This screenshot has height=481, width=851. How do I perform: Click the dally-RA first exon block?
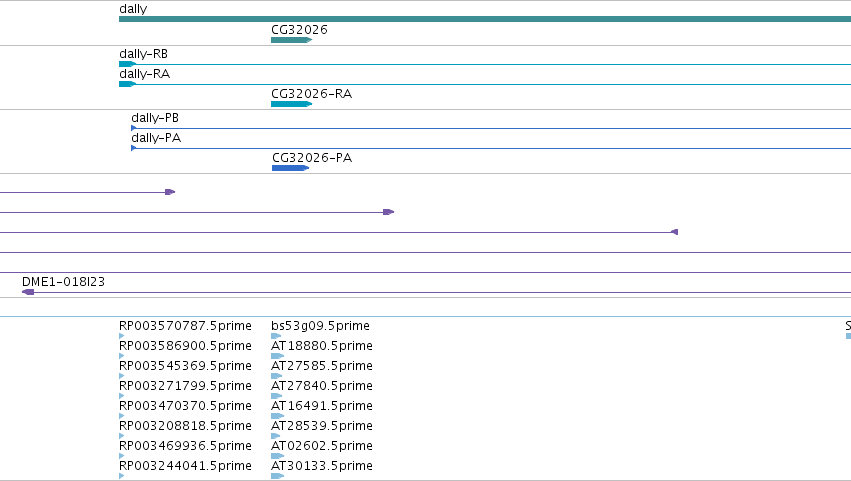pos(128,84)
